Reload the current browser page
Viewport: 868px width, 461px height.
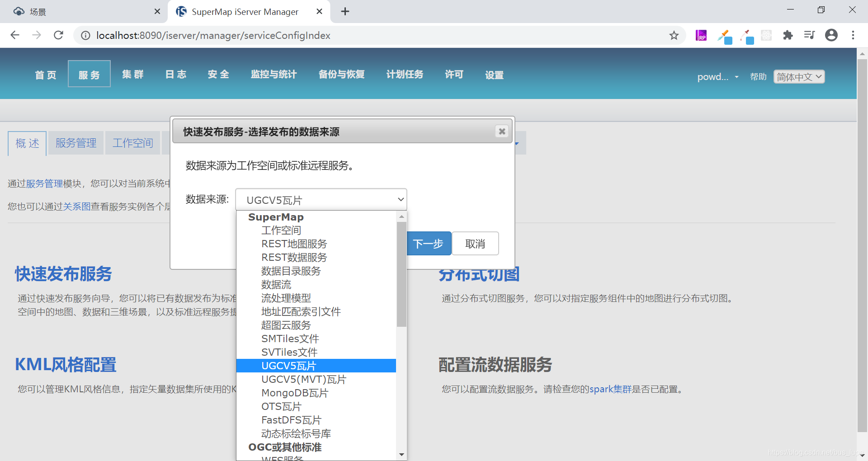pyautogui.click(x=58, y=35)
